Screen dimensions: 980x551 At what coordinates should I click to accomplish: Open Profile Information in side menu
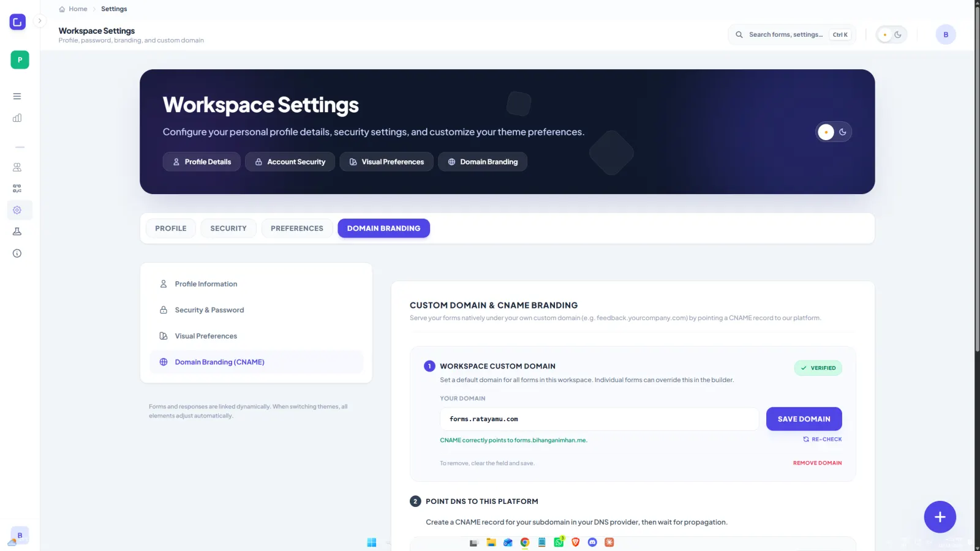coord(257,284)
